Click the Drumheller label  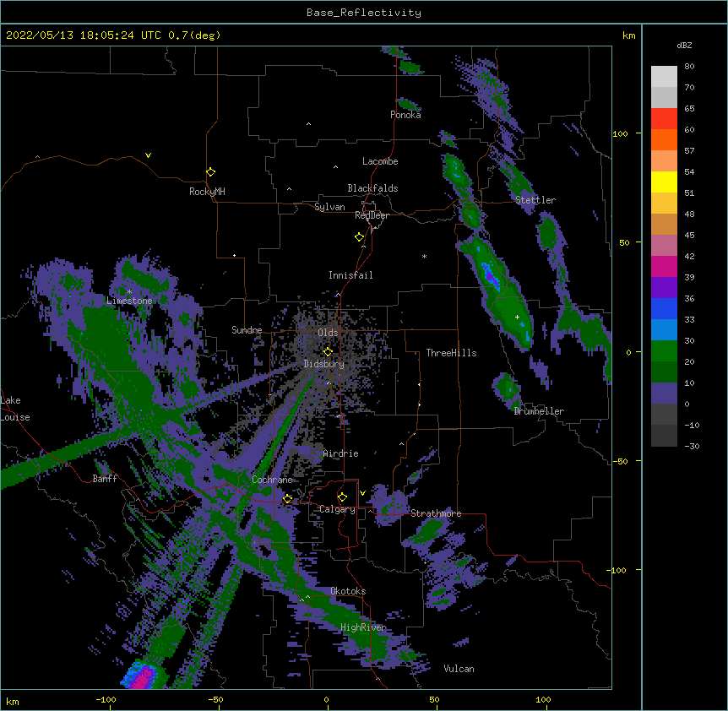point(539,411)
